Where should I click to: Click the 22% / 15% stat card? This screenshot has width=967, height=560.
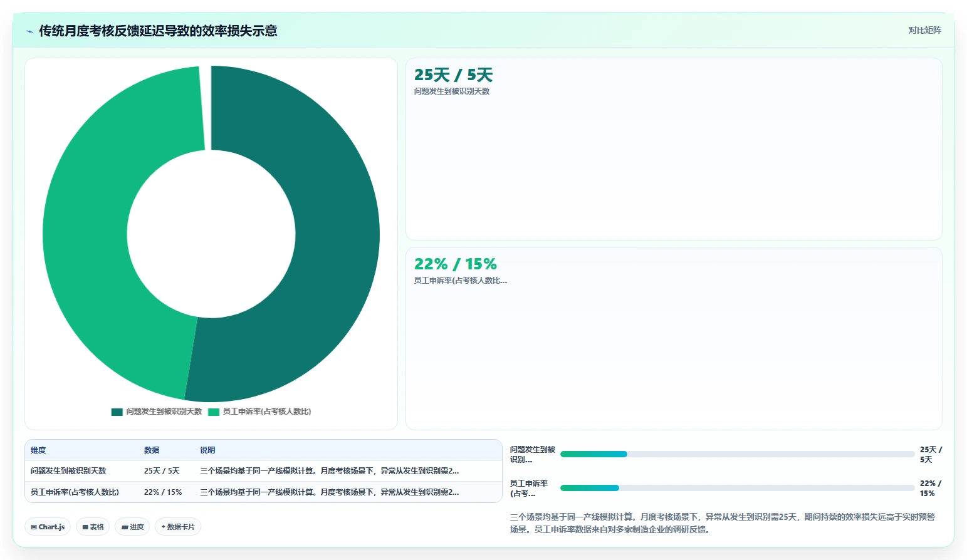pyautogui.click(x=674, y=338)
